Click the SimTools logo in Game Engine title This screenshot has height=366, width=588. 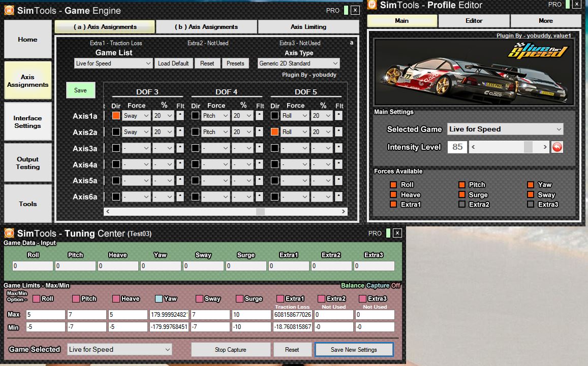tap(9, 11)
